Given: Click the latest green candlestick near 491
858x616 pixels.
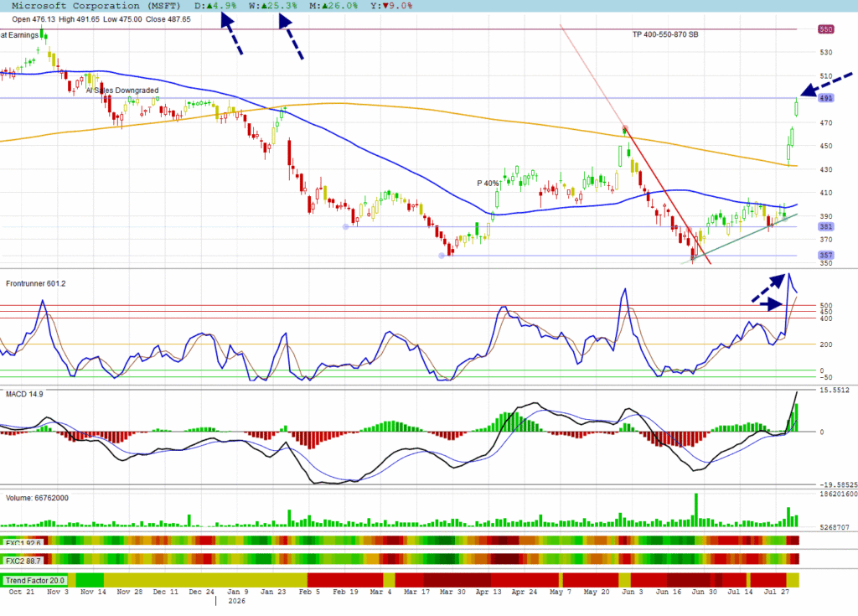Looking at the screenshot, I should [x=796, y=108].
